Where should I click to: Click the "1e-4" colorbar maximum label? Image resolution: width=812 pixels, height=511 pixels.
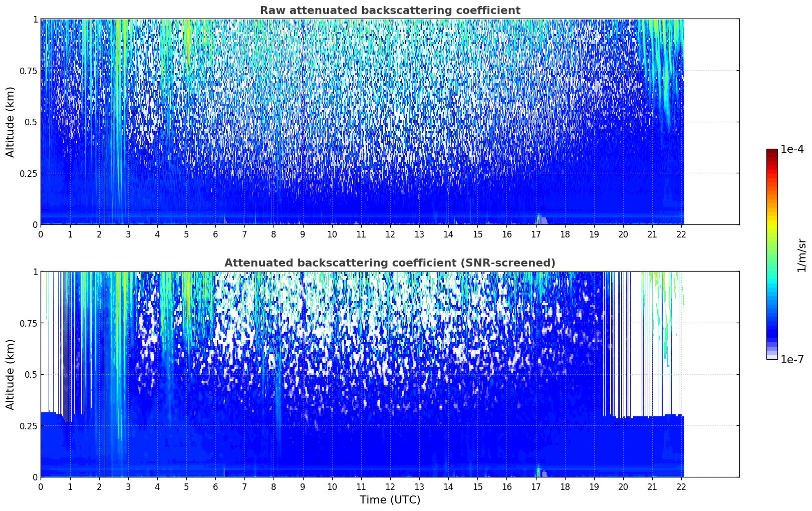pyautogui.click(x=792, y=149)
